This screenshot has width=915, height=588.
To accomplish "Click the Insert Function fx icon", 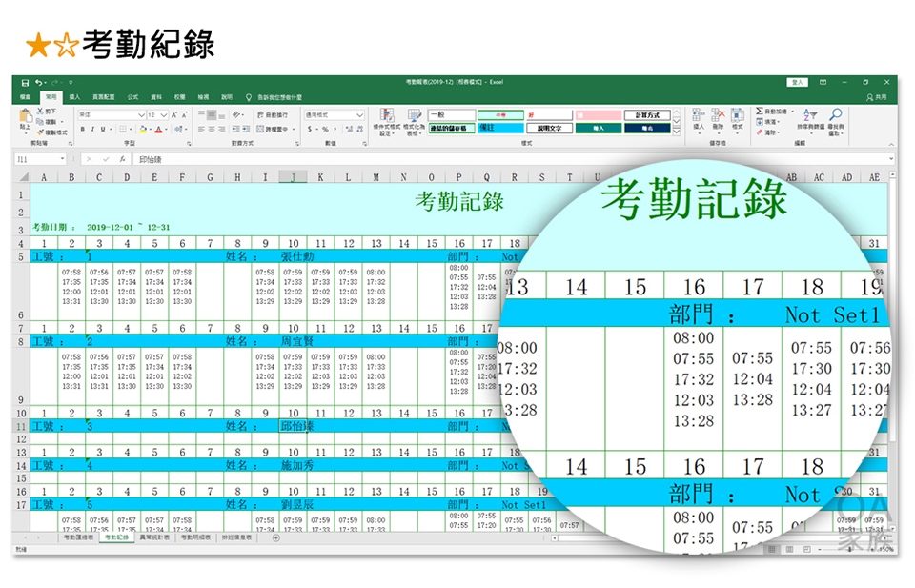I will click(121, 159).
